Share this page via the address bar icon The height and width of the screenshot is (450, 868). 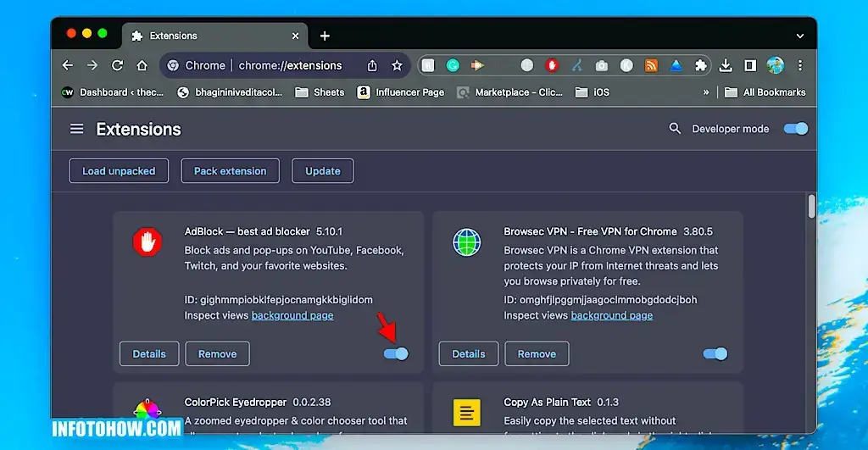click(372, 65)
